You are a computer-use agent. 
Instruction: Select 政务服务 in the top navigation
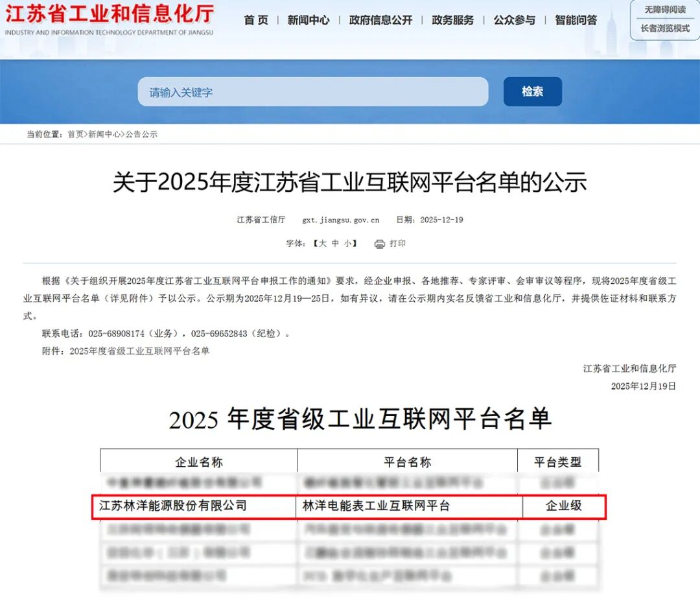[x=452, y=20]
